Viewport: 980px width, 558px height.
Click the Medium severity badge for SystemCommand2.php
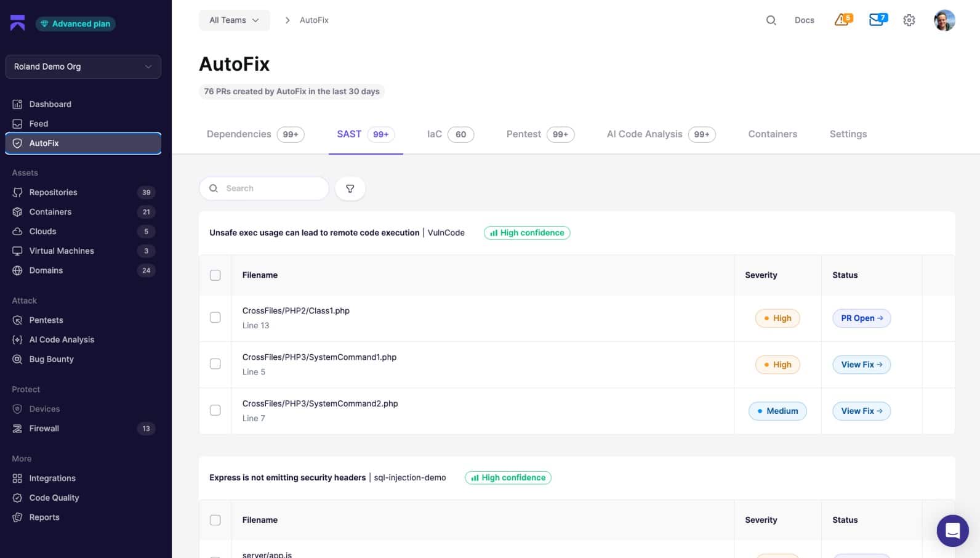tap(777, 411)
